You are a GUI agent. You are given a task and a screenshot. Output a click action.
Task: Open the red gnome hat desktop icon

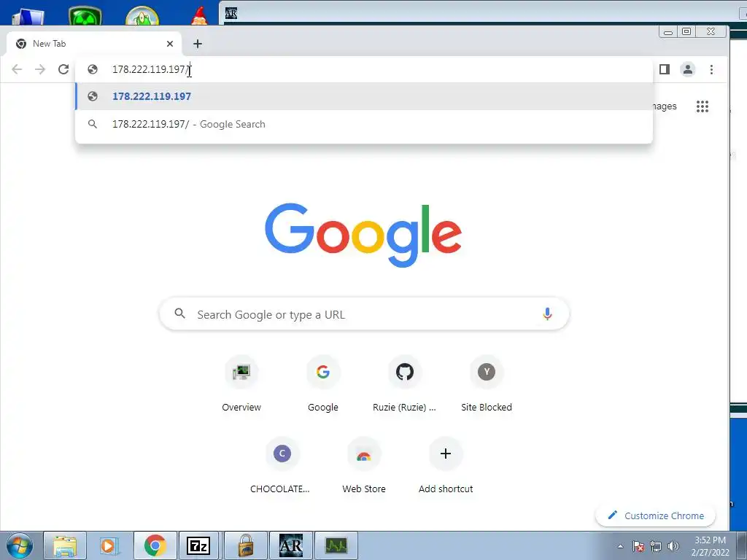coord(199,15)
